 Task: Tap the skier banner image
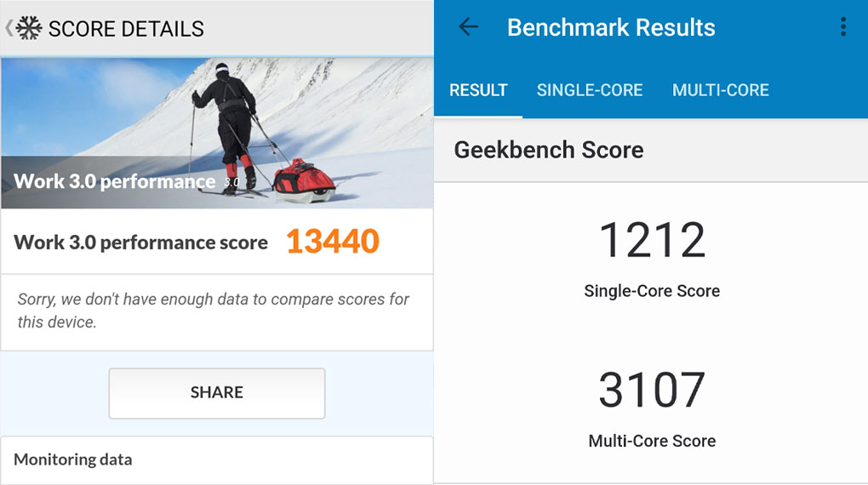(217, 134)
